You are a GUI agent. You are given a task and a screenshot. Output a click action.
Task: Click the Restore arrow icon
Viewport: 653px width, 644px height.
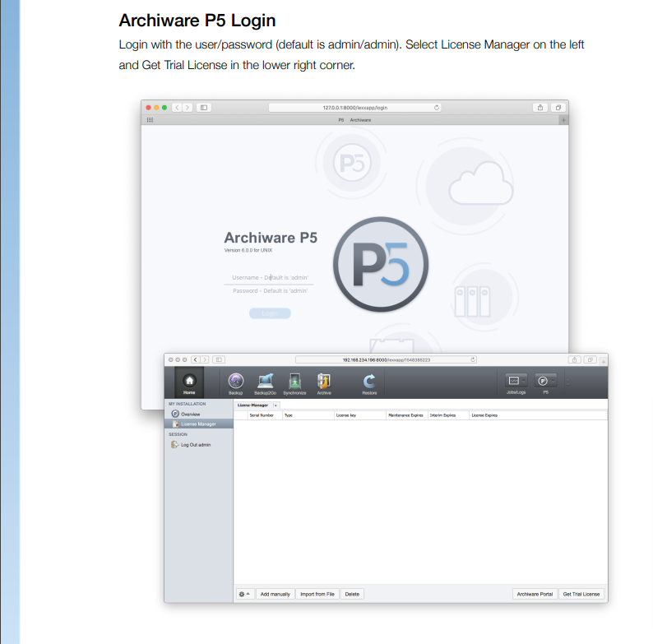click(x=369, y=382)
